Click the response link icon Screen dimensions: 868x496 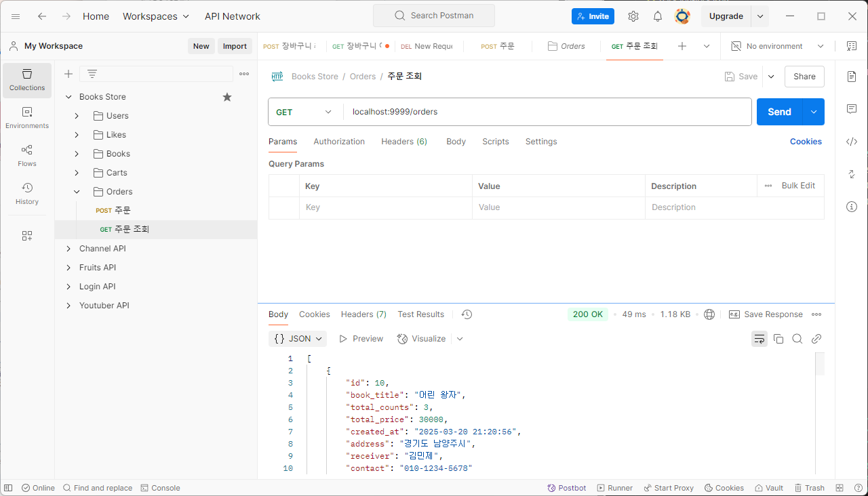(816, 339)
